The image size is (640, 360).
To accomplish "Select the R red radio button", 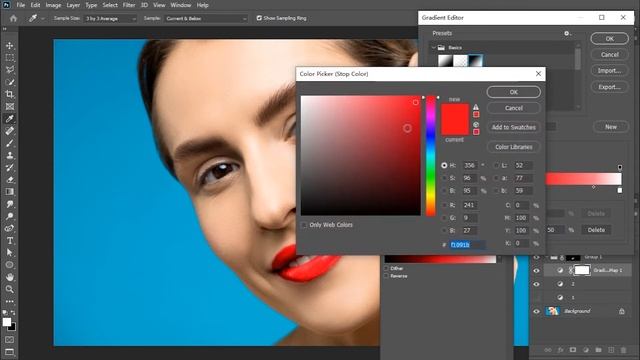I will pyautogui.click(x=444, y=205).
